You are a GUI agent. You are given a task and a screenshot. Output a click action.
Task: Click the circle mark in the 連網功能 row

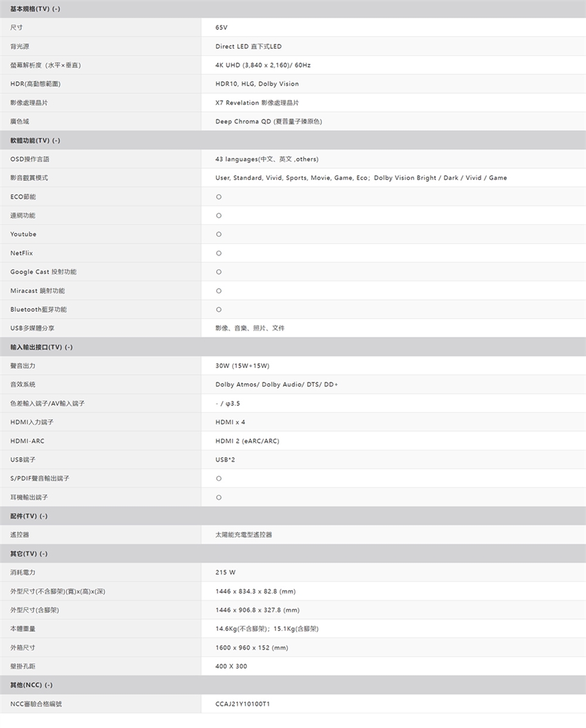219,215
